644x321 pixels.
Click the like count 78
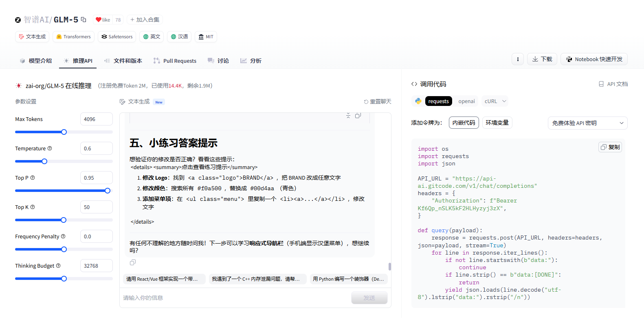pos(118,20)
